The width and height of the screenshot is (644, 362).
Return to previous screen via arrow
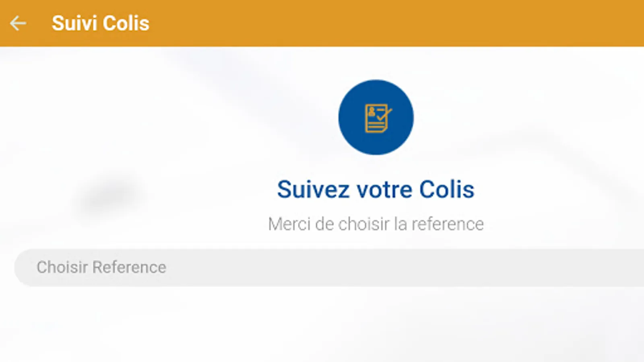tap(18, 23)
